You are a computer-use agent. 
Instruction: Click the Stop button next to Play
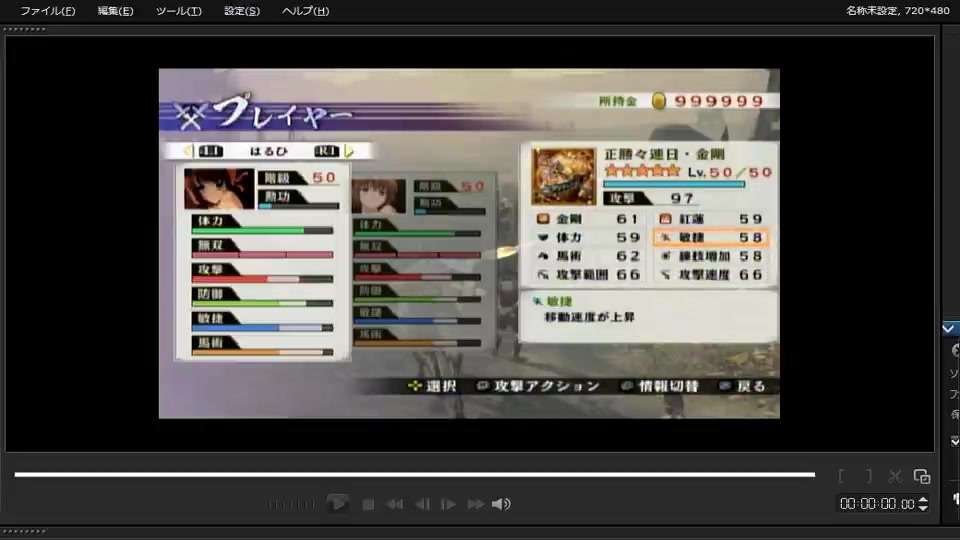[x=368, y=504]
